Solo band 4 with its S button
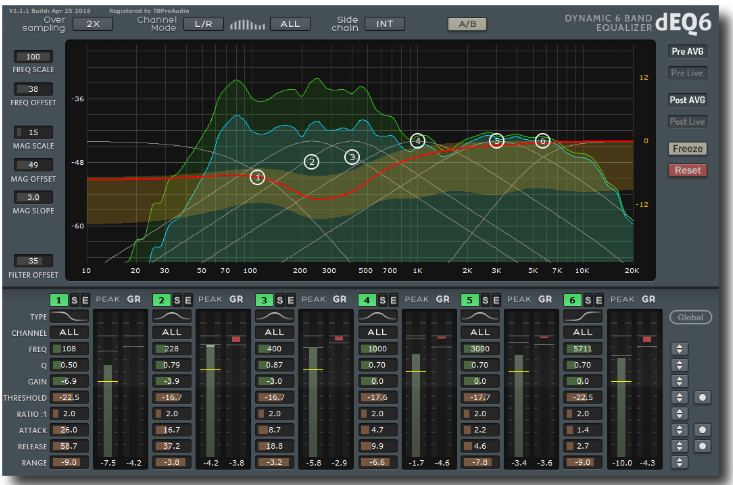 point(382,300)
